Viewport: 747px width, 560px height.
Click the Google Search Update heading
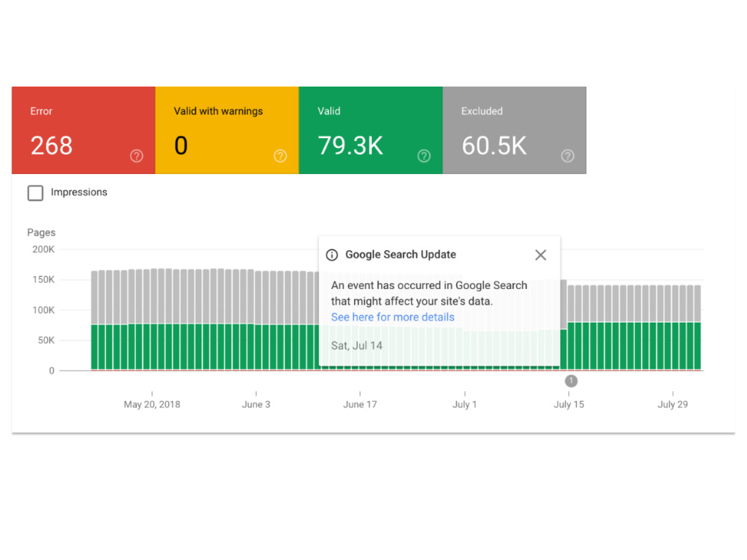[400, 255]
